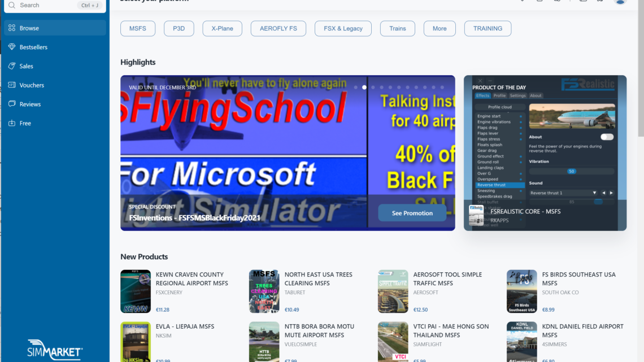
Task: Choose the X-Plane platform filter
Action: click(x=222, y=28)
